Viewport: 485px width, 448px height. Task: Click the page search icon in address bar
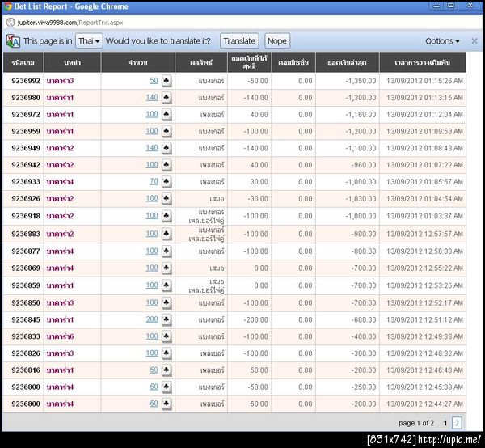(11, 23)
